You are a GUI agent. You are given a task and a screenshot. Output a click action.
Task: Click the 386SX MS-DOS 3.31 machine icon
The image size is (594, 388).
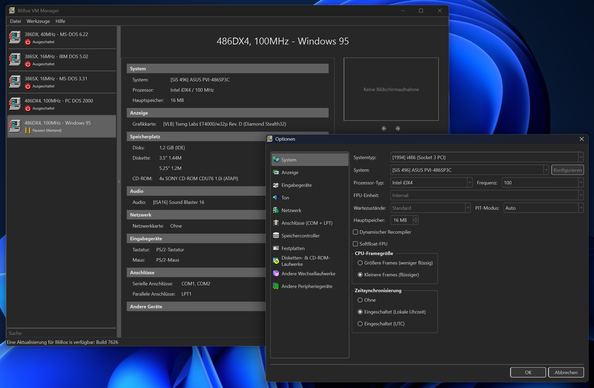(x=15, y=81)
